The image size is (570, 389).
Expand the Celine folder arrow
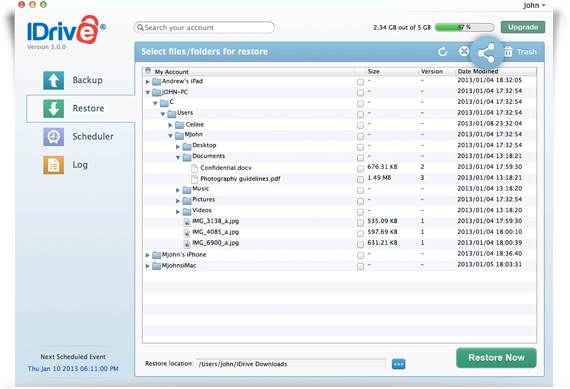pyautogui.click(x=170, y=125)
